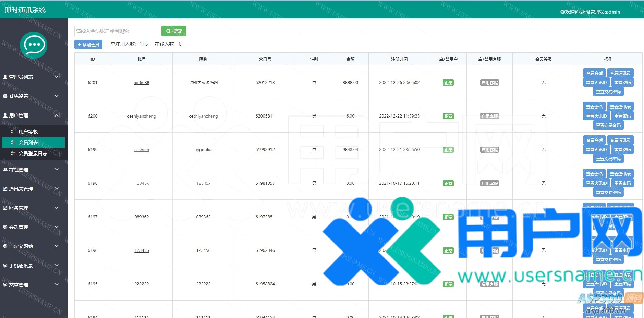Image resolution: width=644 pixels, height=318 pixels.
Task: Click the 用户等级 list icon in sidebar
Action: point(13,132)
